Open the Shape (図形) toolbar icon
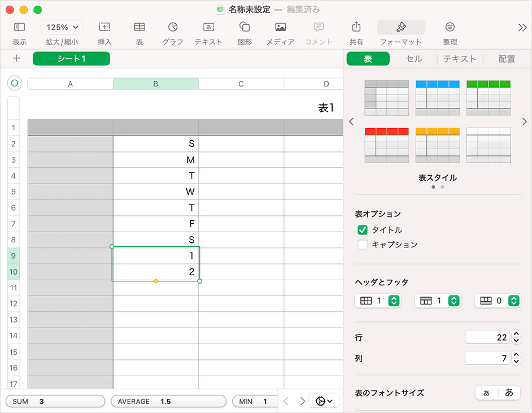Screen dimensions: 532x413 [x=245, y=27]
